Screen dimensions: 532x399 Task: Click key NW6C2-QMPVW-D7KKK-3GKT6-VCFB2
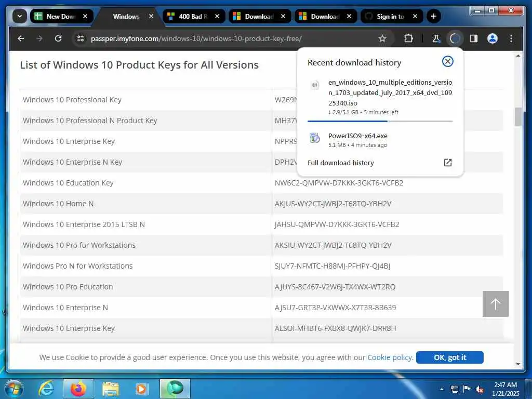[339, 183]
